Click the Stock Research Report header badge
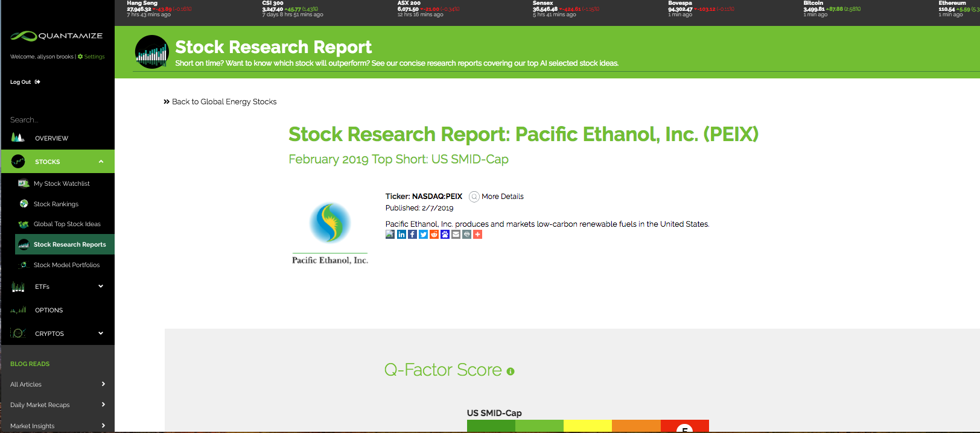Viewport: 980px width, 433px height. [x=152, y=52]
